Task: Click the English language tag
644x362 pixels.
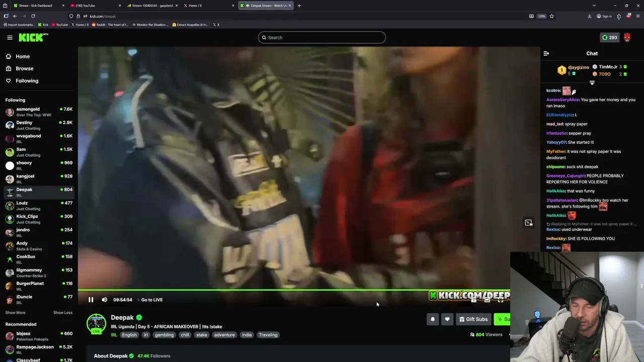Action: tap(129, 335)
